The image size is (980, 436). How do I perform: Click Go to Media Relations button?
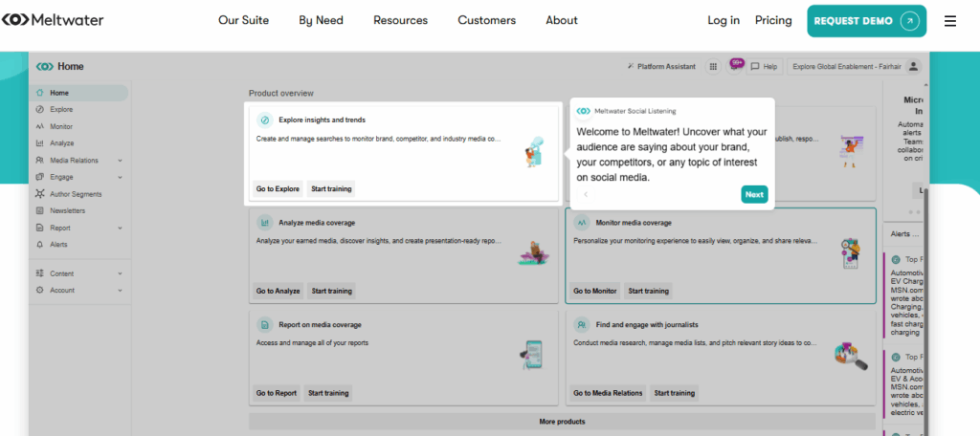click(608, 393)
